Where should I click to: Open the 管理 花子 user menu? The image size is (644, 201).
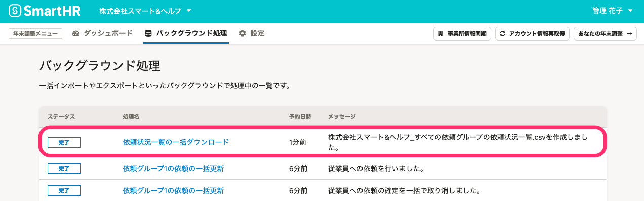613,11
